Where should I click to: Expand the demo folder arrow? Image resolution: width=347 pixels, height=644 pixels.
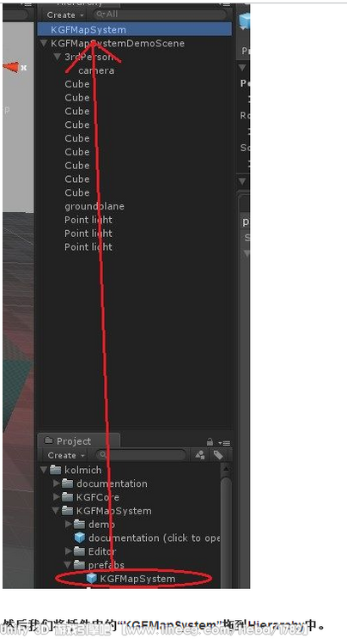pyautogui.click(x=68, y=524)
